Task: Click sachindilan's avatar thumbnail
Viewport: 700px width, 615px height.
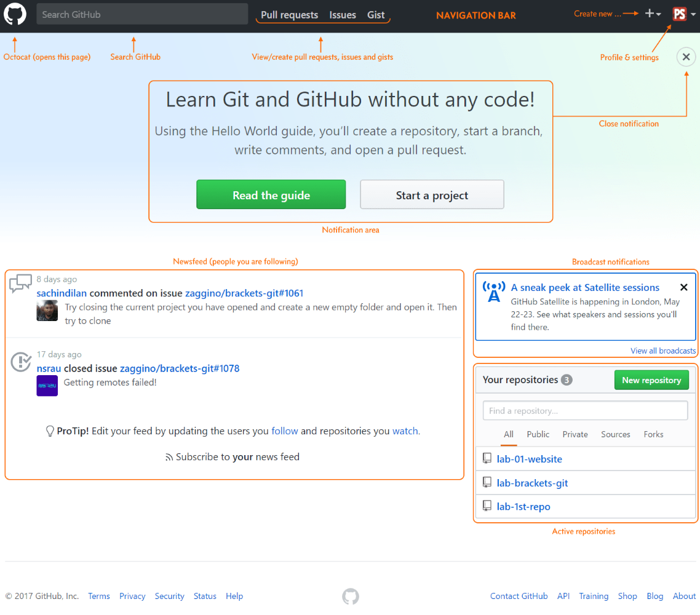Action: coord(47,311)
